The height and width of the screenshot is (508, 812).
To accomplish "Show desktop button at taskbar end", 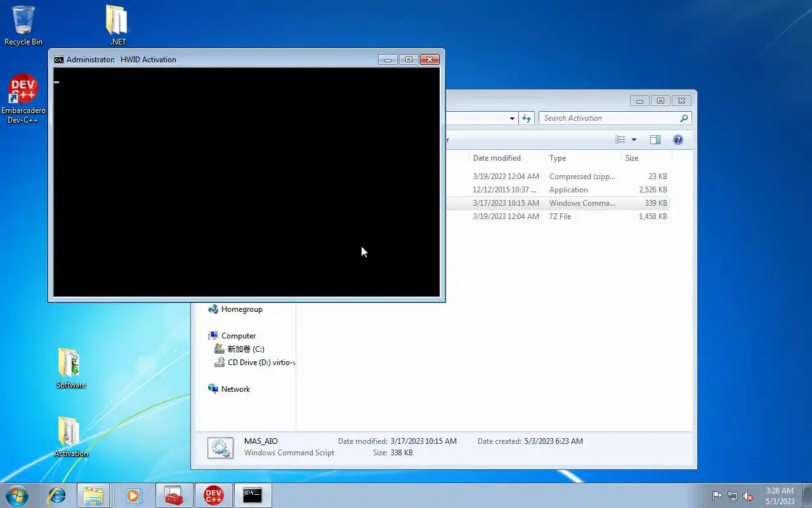I will (807, 496).
